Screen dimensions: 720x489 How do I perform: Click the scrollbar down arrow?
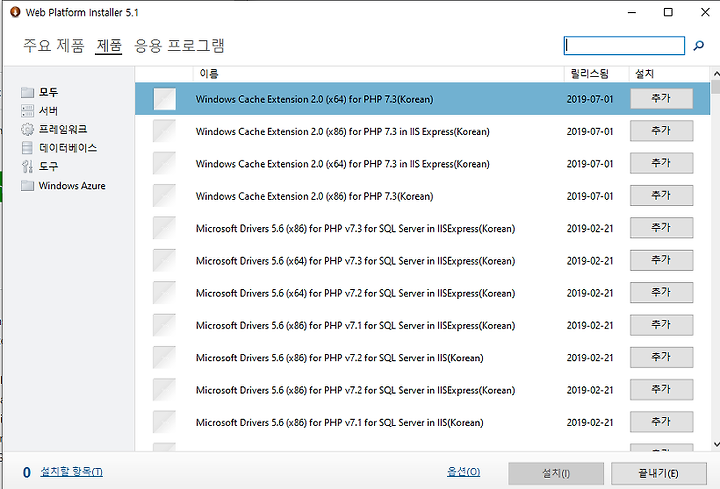click(715, 444)
